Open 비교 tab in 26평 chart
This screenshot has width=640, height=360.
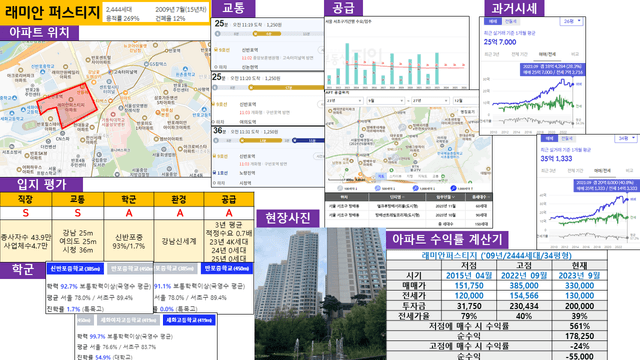pyautogui.click(x=575, y=54)
